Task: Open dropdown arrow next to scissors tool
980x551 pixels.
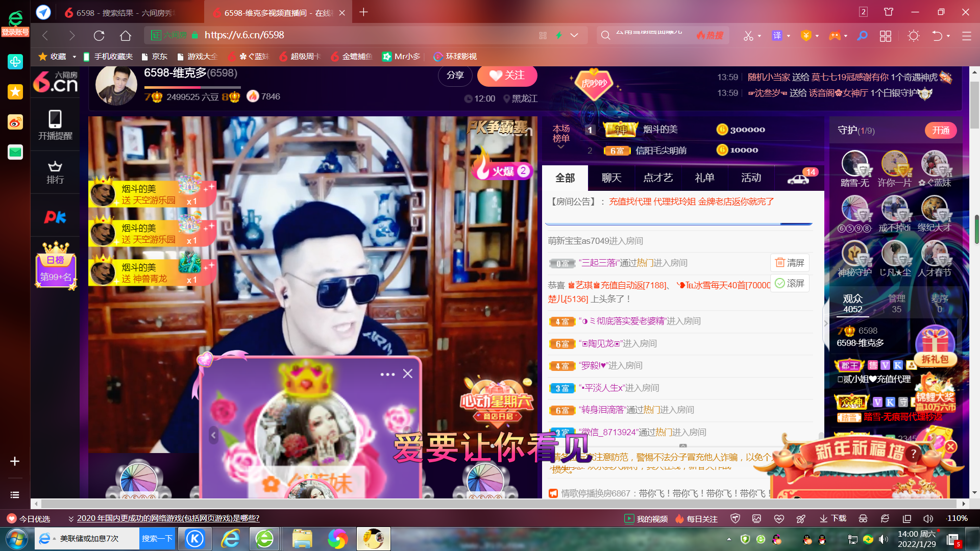Action: (x=759, y=36)
